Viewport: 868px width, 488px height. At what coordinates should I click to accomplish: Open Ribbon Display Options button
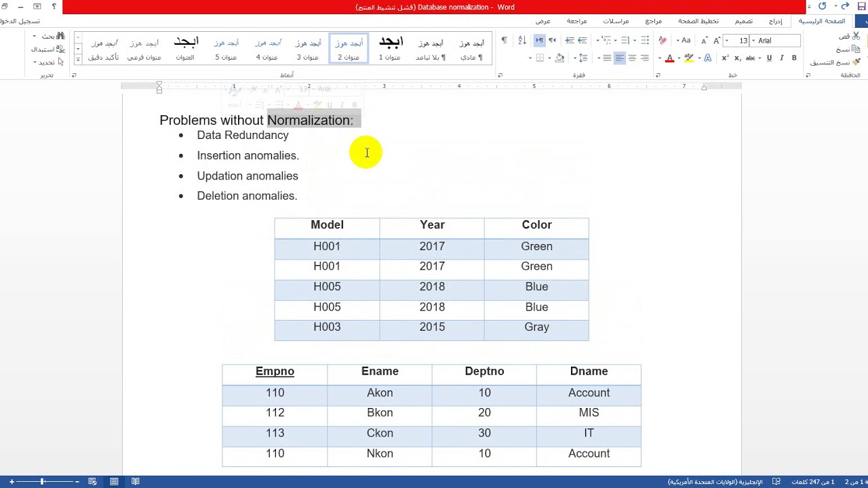pos(37,7)
